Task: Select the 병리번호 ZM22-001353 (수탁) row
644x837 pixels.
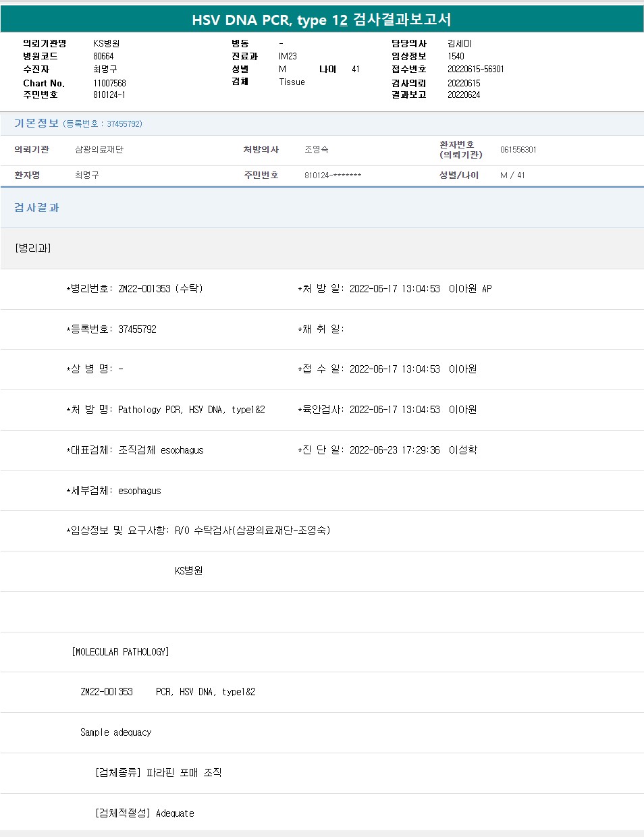Action: [135, 288]
